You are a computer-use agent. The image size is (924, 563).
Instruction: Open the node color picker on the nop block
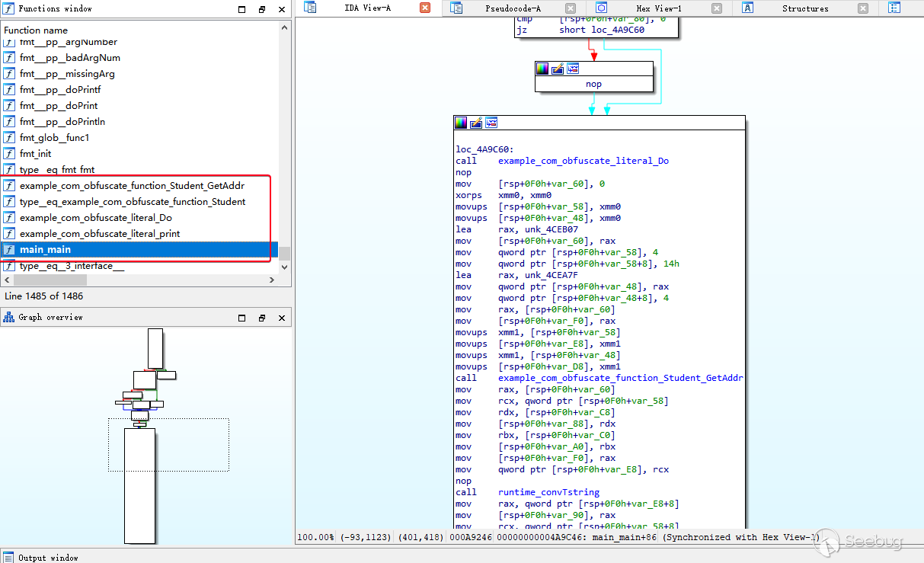tap(542, 68)
